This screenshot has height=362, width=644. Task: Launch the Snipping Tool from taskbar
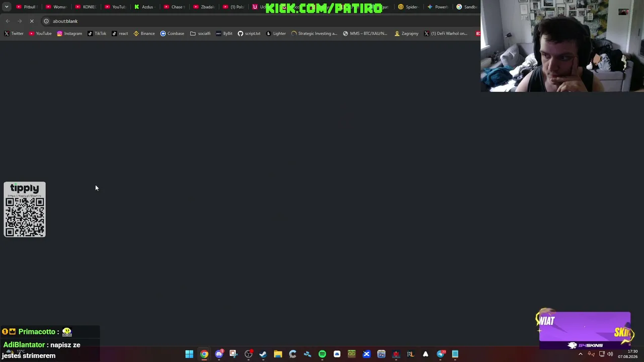pyautogui.click(x=233, y=354)
